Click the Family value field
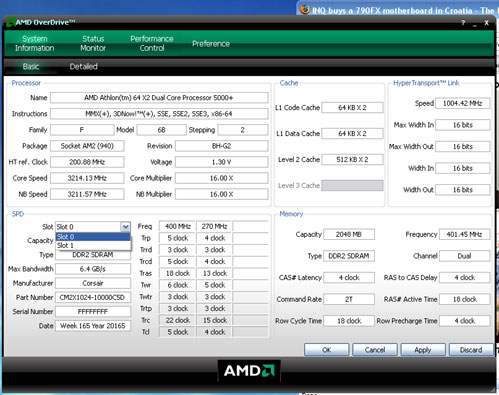 [x=82, y=130]
